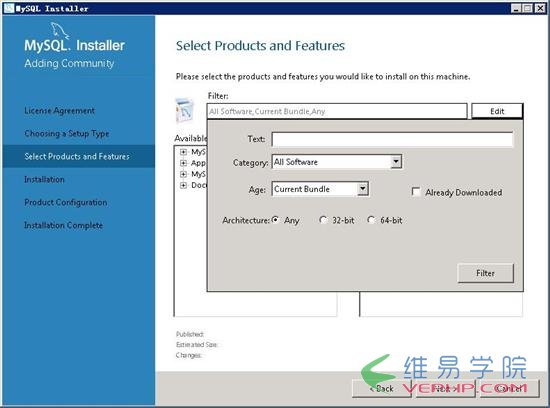Minimize the MySQL Installer window
This screenshot has width=550, height=408.
click(x=516, y=8)
